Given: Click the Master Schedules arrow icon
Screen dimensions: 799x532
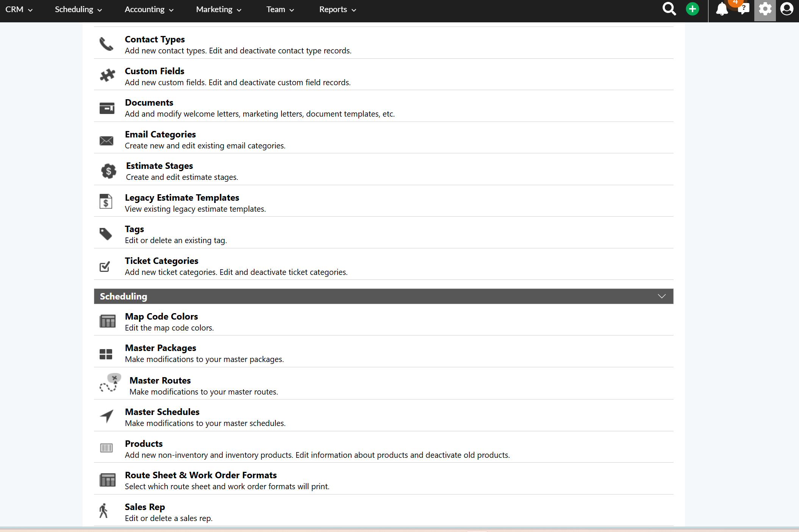Looking at the screenshot, I should tap(106, 416).
